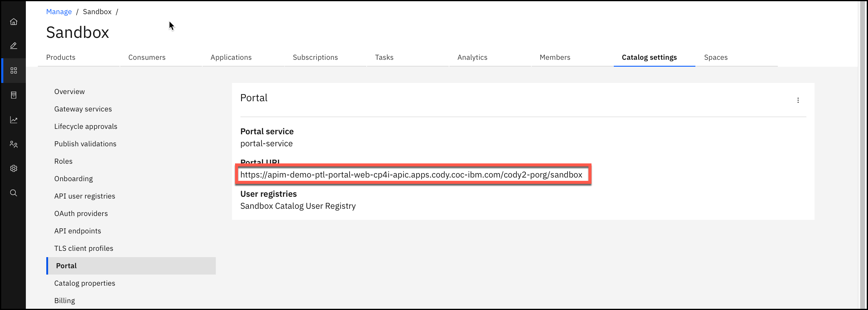This screenshot has height=310, width=868.
Task: Open OAuth providers settings section
Action: point(81,213)
